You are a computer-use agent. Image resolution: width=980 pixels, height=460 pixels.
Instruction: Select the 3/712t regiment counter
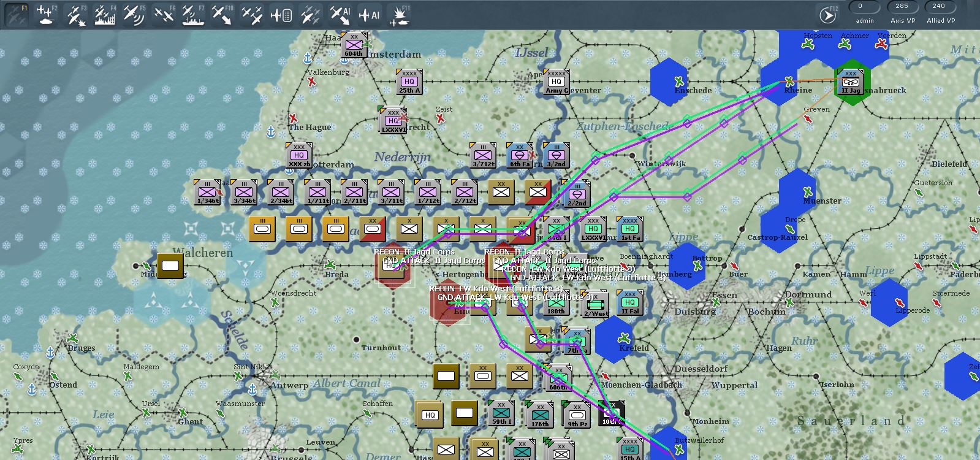tap(482, 155)
